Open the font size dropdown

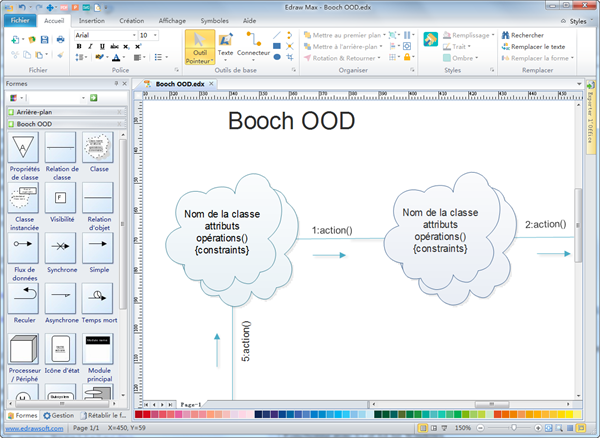(x=155, y=35)
